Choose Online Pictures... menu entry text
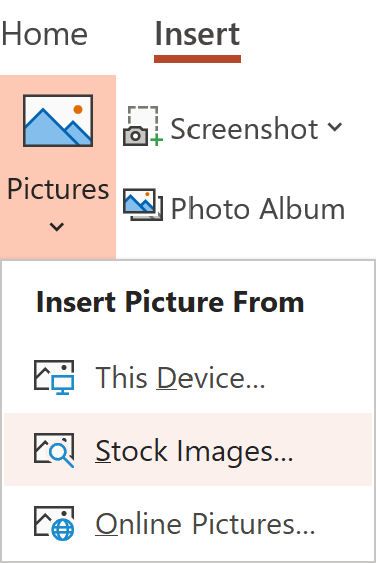376x563 pixels. 205,524
